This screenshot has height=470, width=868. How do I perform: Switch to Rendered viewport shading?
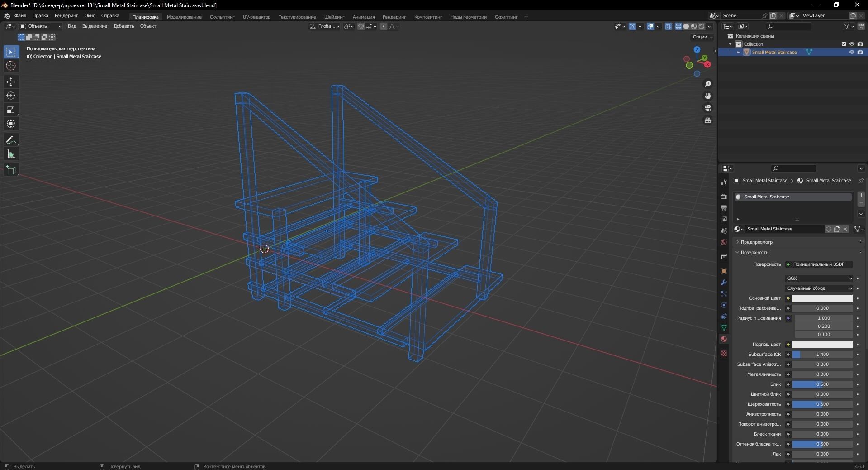[702, 26]
